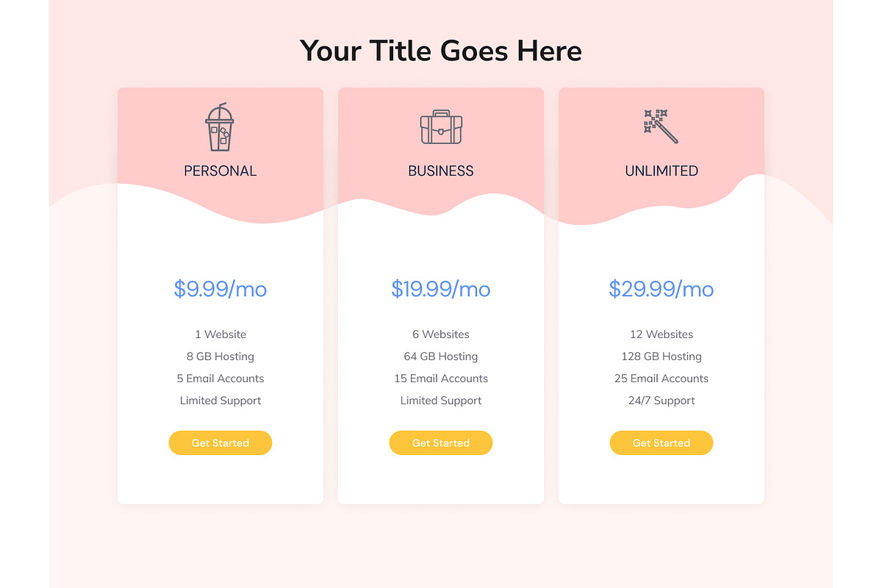Click the briefcase icon
Image resolution: width=882 pixels, height=588 pixels.
pos(441,127)
